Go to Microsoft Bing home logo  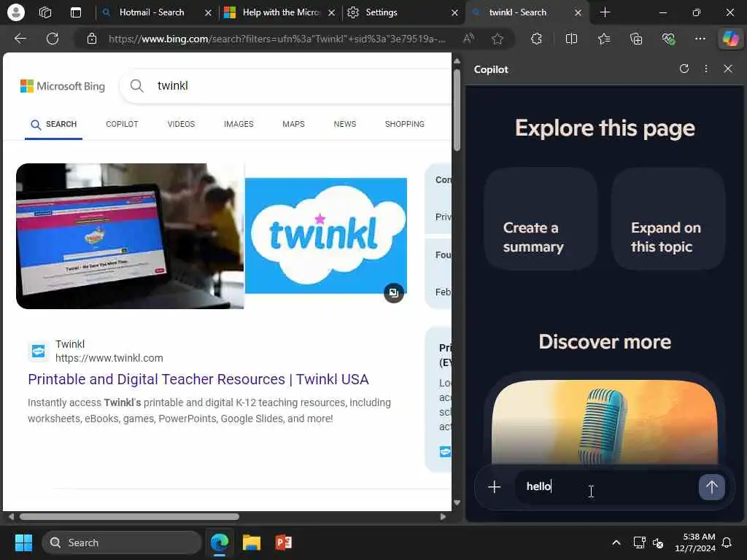pos(63,86)
